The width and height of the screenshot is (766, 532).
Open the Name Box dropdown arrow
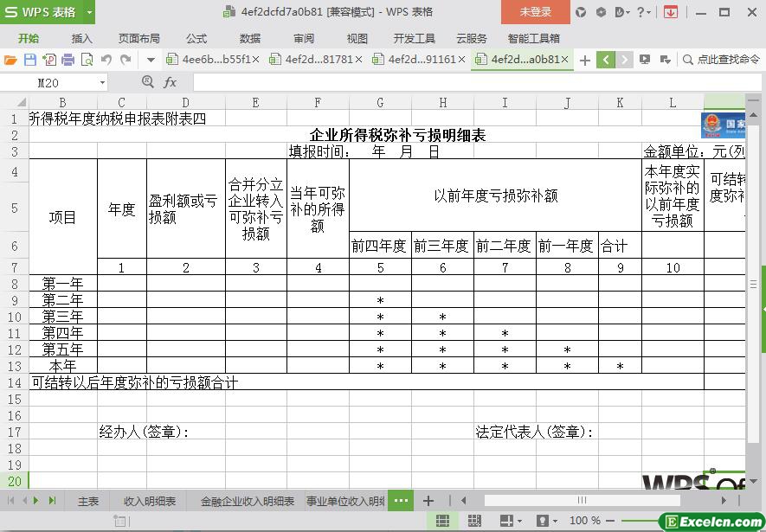click(x=102, y=82)
